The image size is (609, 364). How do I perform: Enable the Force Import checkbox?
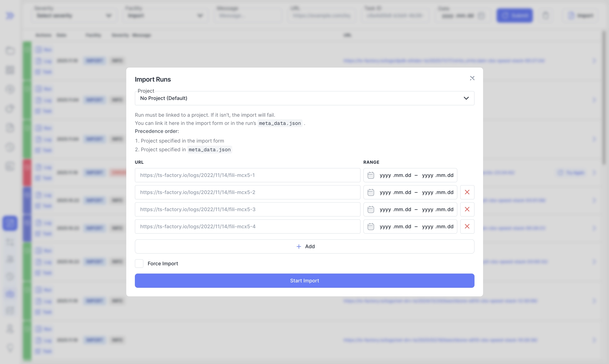point(139,264)
